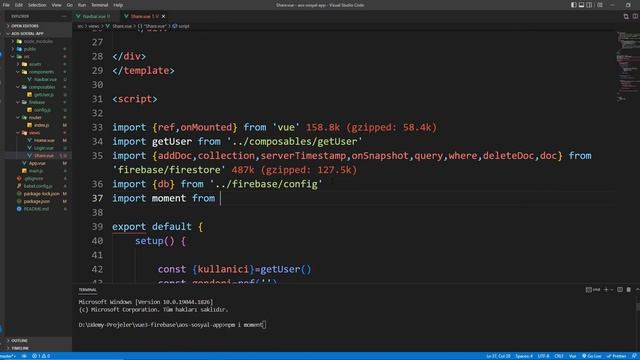
Task: Toggle the secondary sidebar layout icon
Action: 589,5
